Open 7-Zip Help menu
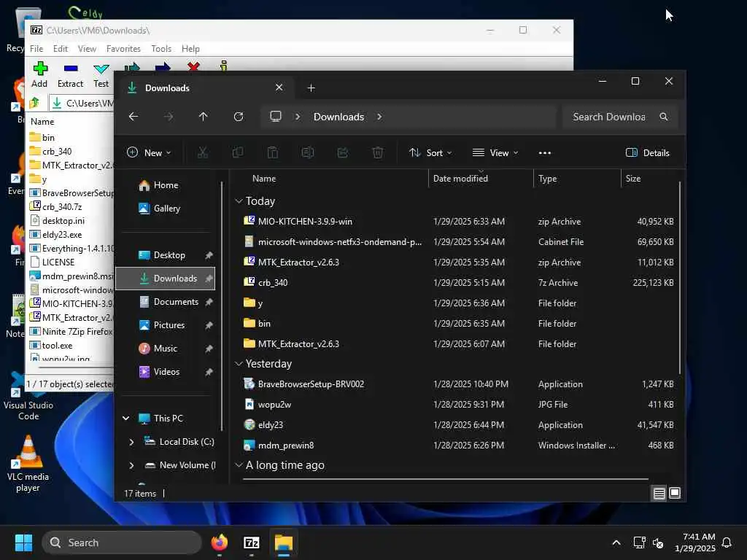Screen dimensions: 747x560 (x=190, y=49)
